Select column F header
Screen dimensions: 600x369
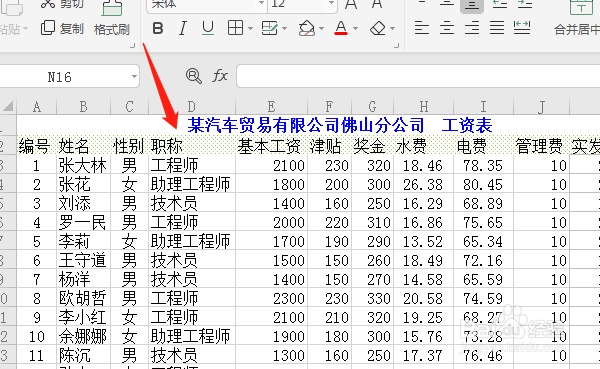click(329, 106)
